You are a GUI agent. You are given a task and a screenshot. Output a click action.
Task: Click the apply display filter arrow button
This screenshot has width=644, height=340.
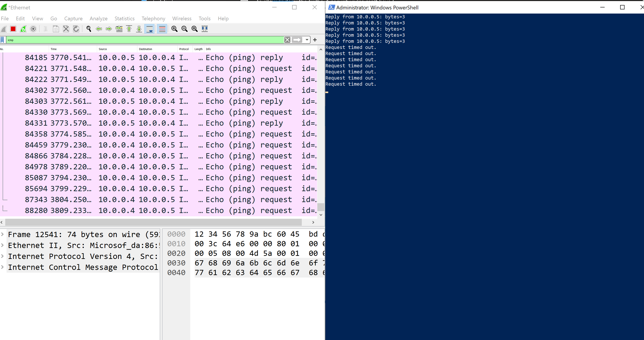(x=297, y=40)
